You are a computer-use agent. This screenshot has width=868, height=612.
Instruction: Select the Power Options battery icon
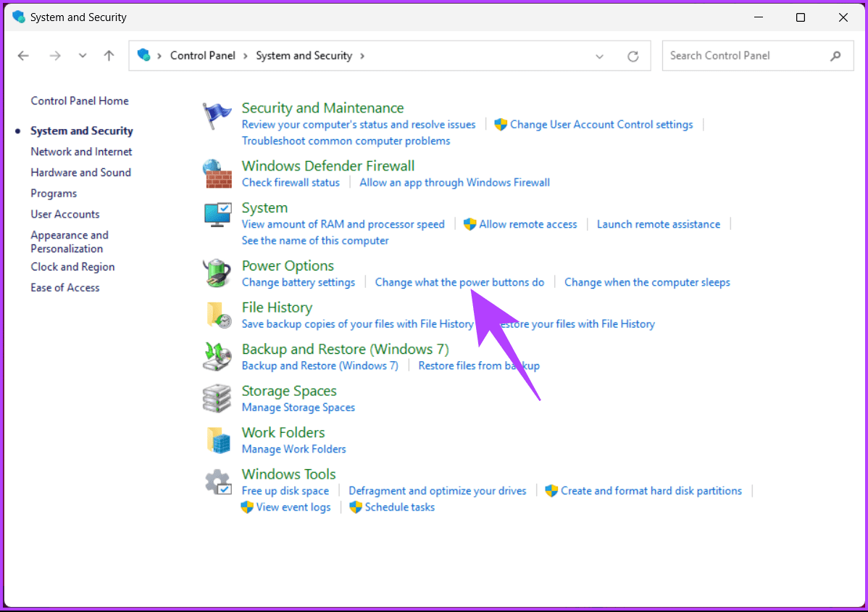(217, 273)
